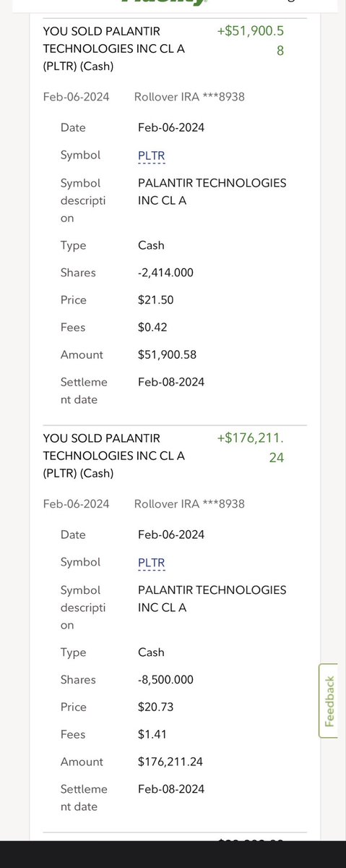The width and height of the screenshot is (346, 868).
Task: Tap the -8,500.000 shares value
Action: point(165,680)
